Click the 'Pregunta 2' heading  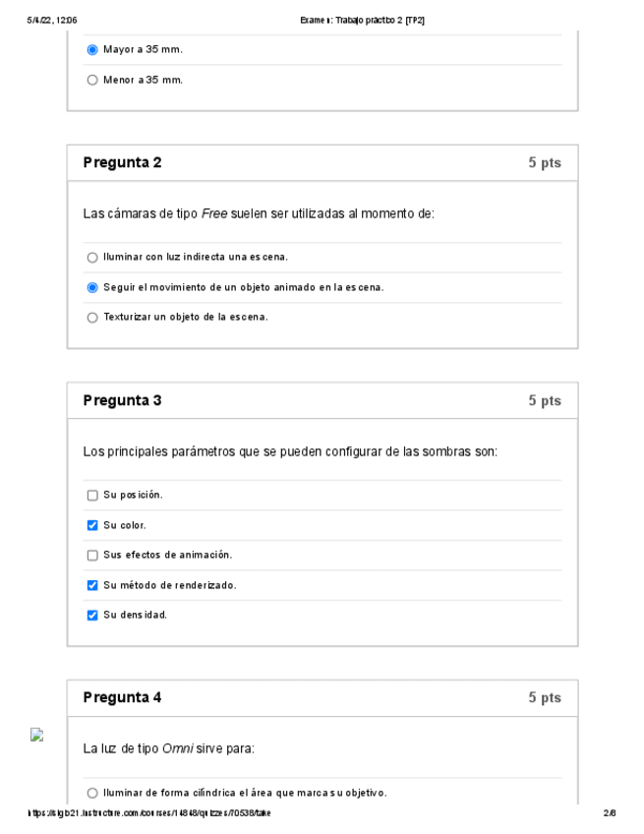[x=122, y=163]
